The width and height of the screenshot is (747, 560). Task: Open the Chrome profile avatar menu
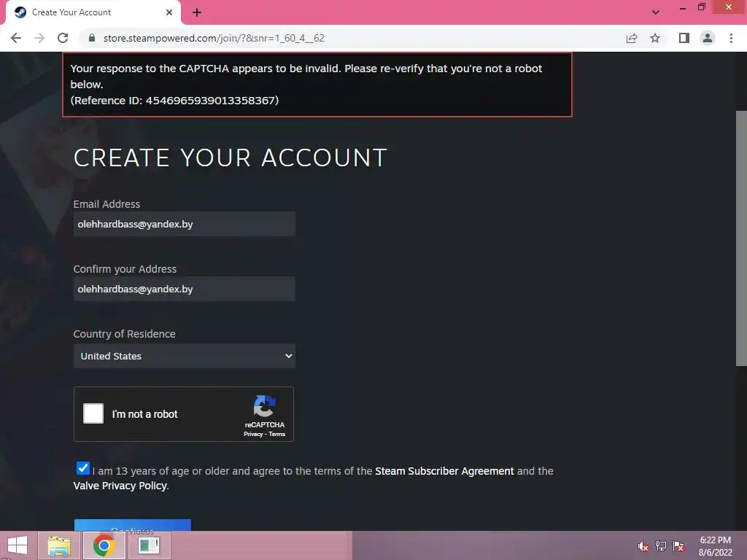(x=708, y=38)
